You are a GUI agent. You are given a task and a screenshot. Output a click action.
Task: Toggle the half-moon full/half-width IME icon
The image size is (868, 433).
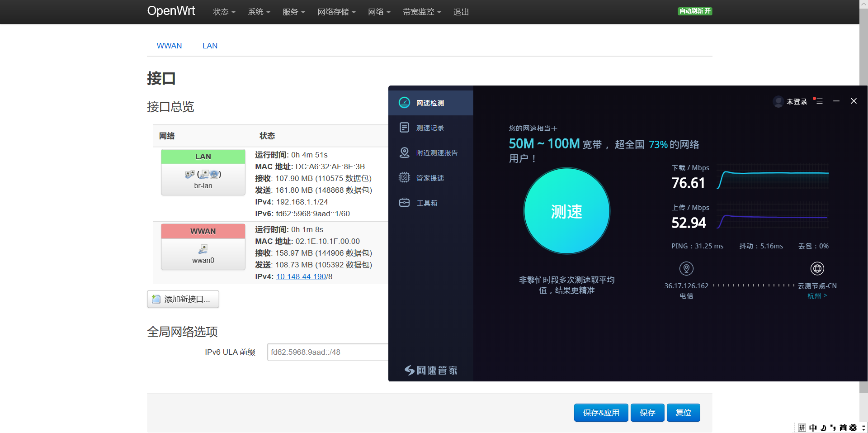[823, 428]
